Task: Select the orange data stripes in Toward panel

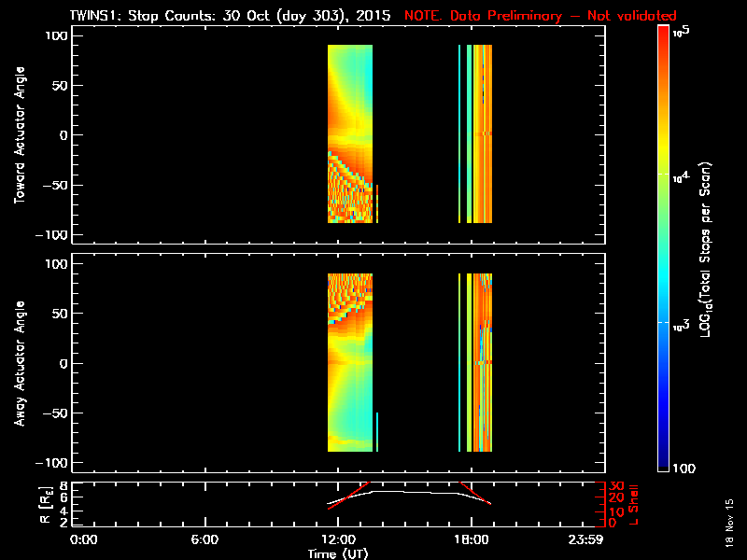Action: pyautogui.click(x=482, y=134)
